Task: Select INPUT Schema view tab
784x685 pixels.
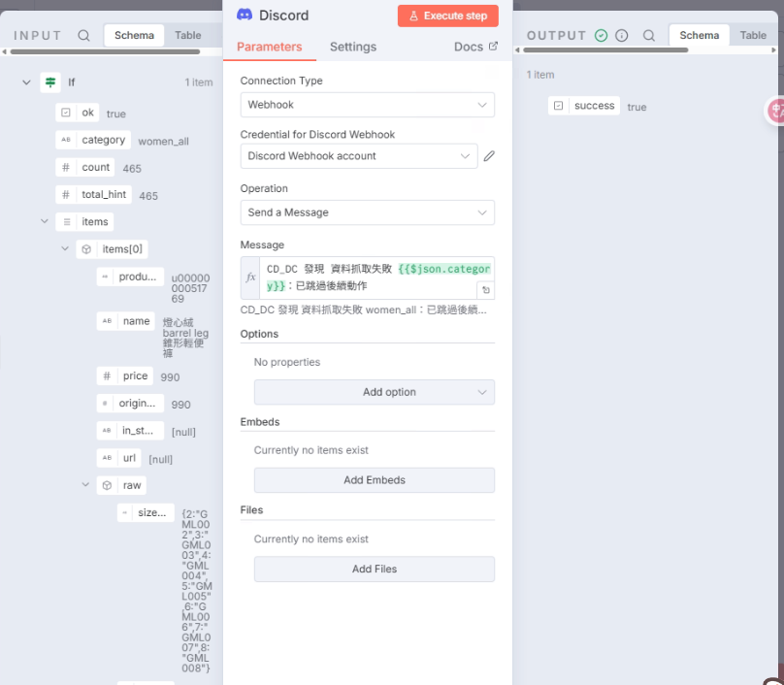Action: (x=134, y=36)
